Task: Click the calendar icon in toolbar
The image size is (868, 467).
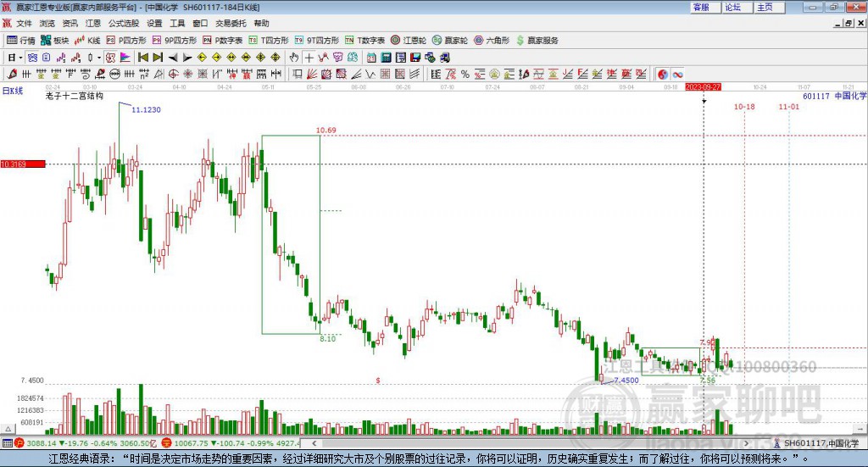Action: click(371, 58)
